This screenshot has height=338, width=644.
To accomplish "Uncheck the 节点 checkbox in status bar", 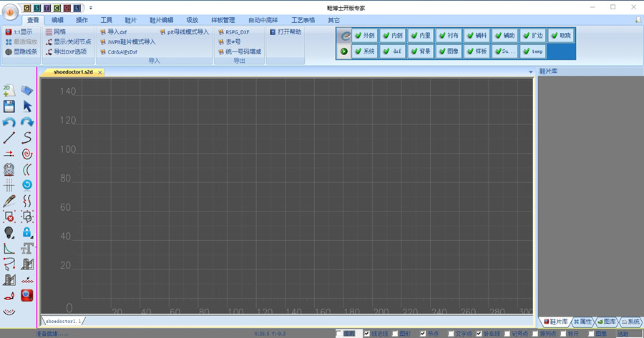I will pos(423,334).
